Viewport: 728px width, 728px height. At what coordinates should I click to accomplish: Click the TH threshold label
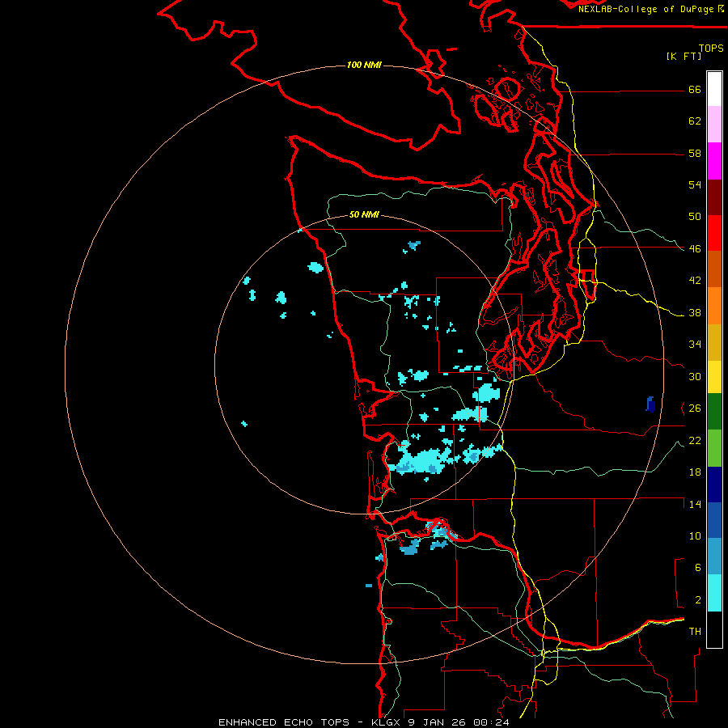point(695,632)
